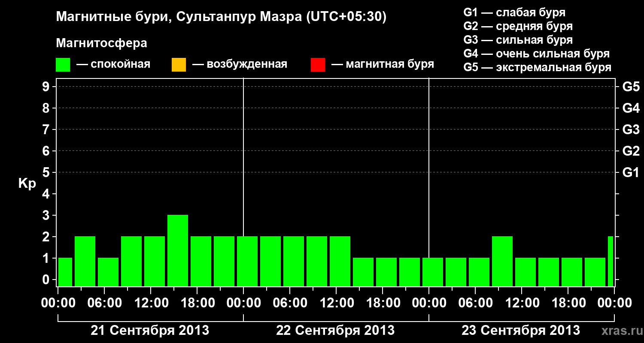Click 'G1 — слабая буря' description
The height and width of the screenshot is (343, 644).
click(x=514, y=12)
